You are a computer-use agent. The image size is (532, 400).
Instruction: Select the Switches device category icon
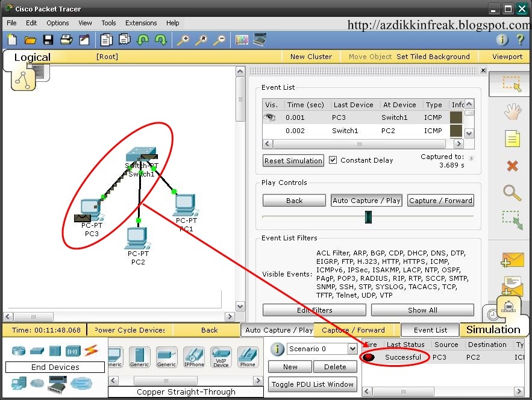tap(37, 351)
